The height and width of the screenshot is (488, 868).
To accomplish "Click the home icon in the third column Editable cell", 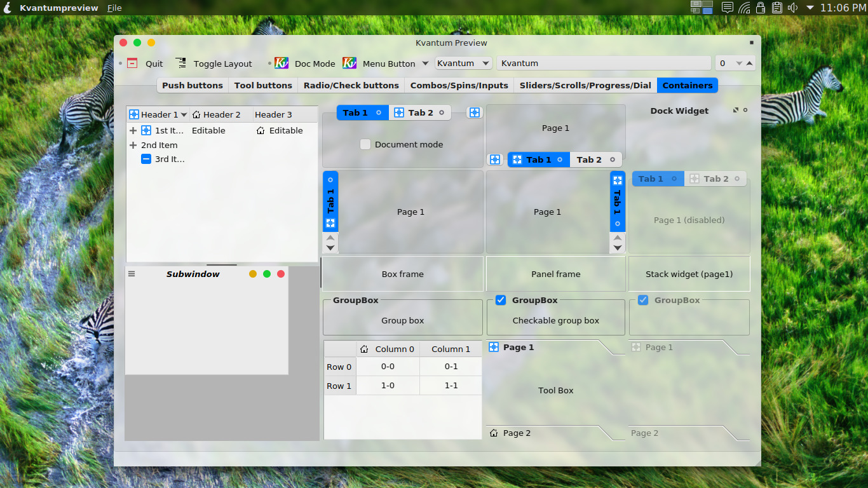I will pyautogui.click(x=261, y=130).
